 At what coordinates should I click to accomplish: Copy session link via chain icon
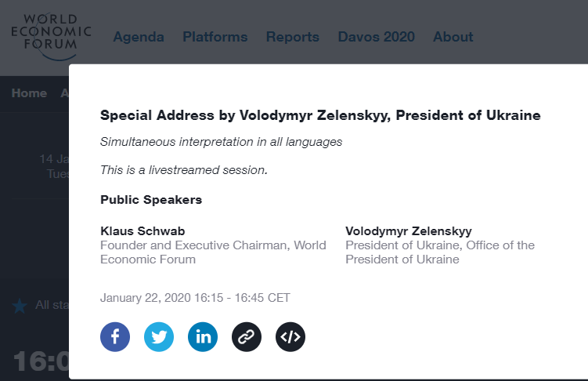[x=247, y=337]
